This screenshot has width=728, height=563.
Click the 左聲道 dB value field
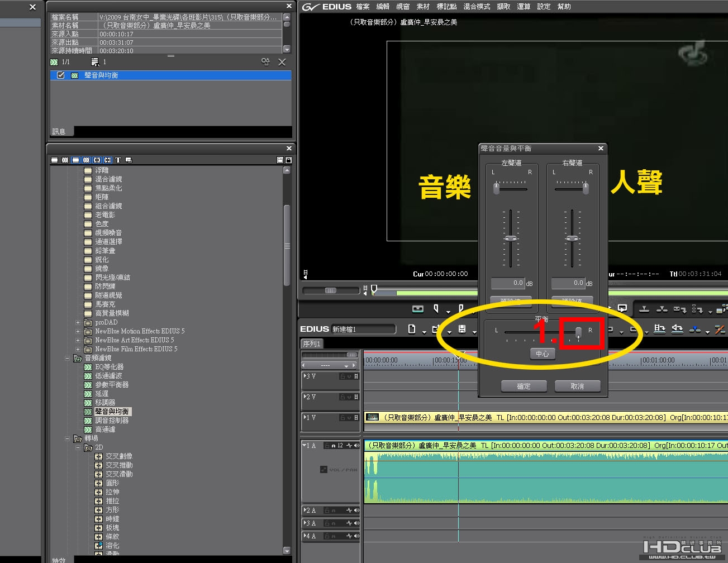tap(508, 283)
